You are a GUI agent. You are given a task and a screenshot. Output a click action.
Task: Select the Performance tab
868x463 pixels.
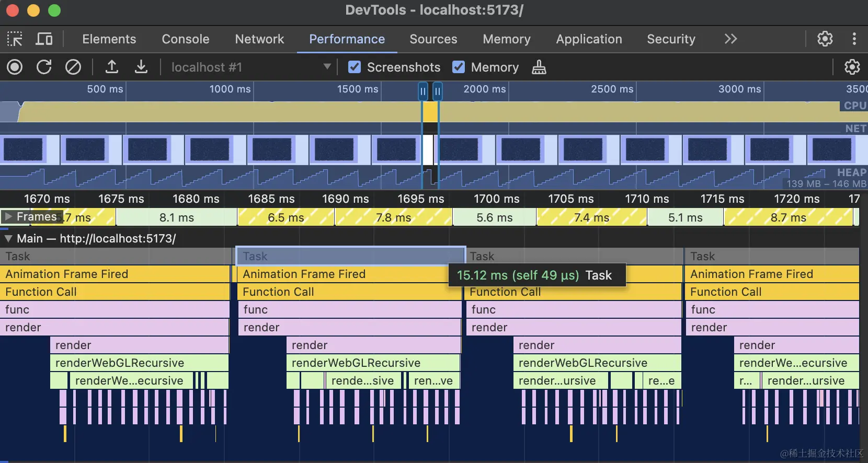click(x=347, y=39)
